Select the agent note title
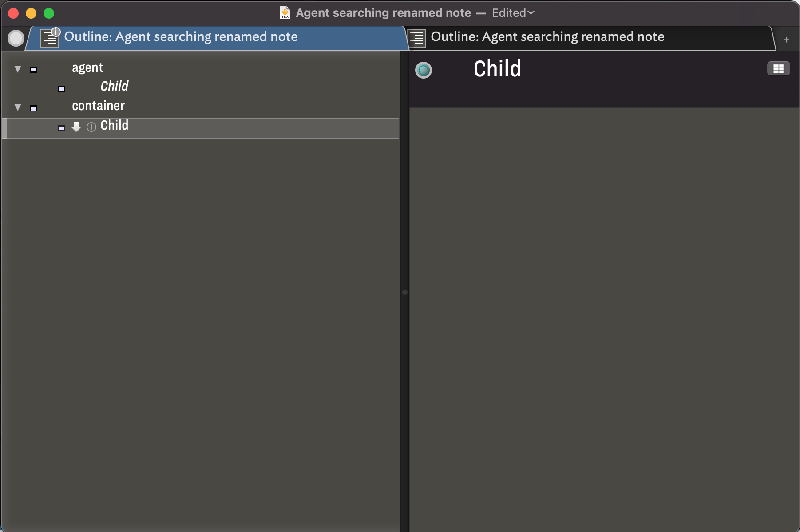Image resolution: width=800 pixels, height=532 pixels. tap(87, 67)
